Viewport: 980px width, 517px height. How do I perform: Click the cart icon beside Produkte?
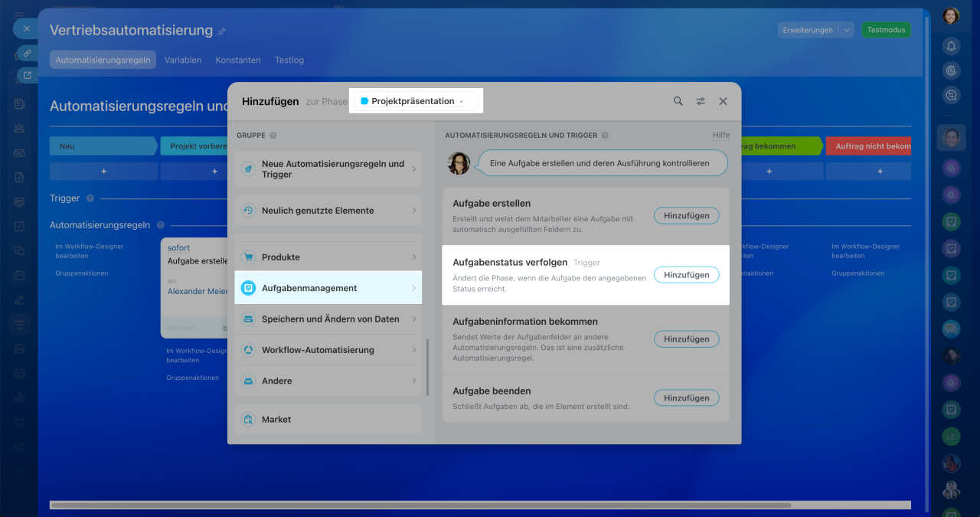[x=248, y=257]
